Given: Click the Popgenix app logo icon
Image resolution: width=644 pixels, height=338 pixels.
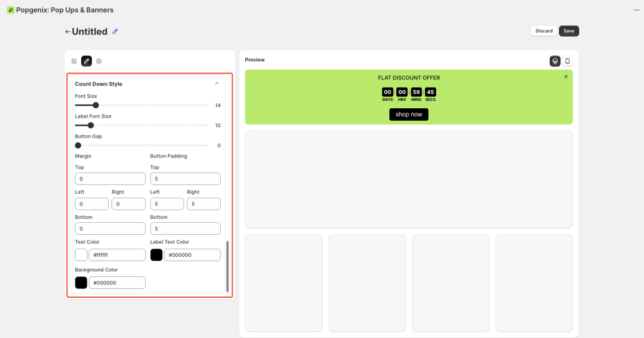Looking at the screenshot, I should coord(11,10).
